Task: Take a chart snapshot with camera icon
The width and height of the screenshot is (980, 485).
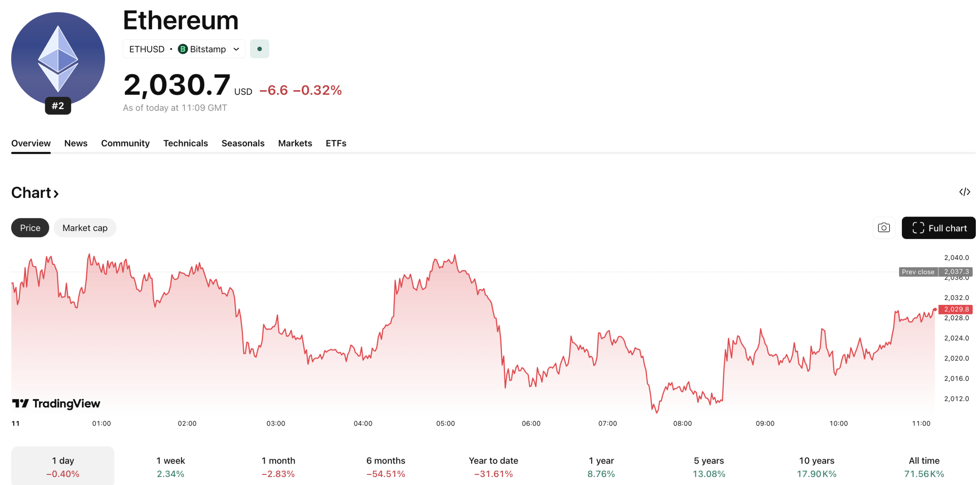Action: coord(884,228)
